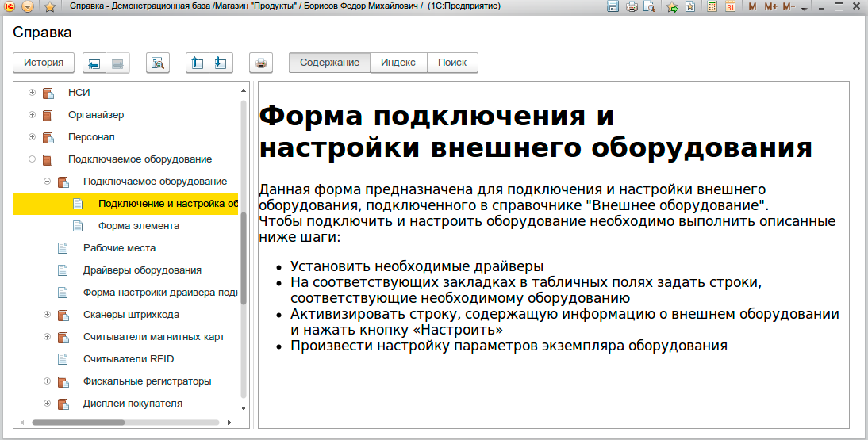Select the Форма элемента tree item
Image resolution: width=868 pixels, height=440 pixels.
coord(139,226)
